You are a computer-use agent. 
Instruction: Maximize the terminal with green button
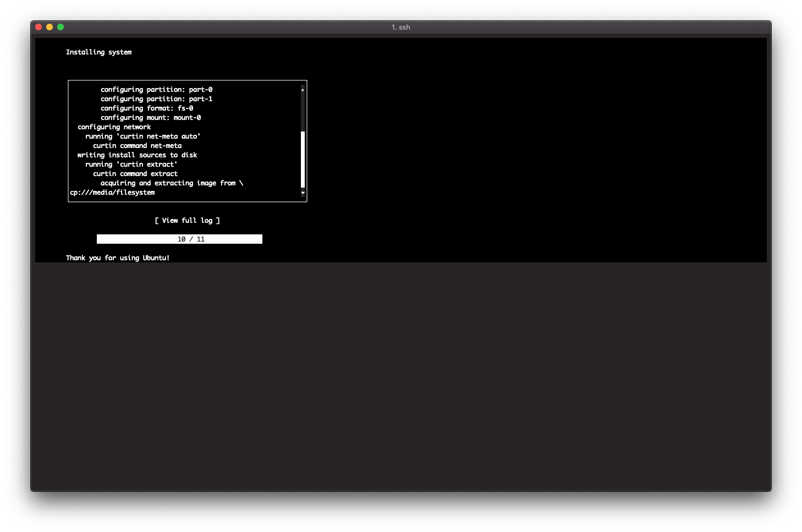point(61,27)
